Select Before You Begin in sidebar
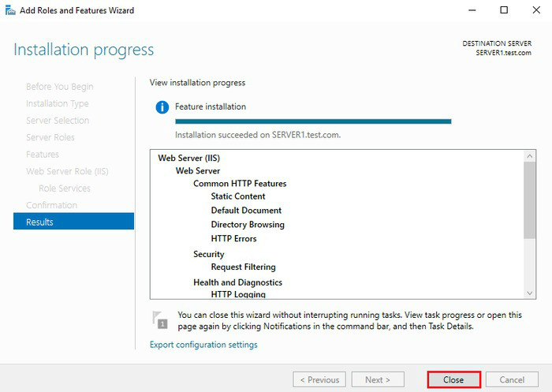The height and width of the screenshot is (392, 552). 59,87
